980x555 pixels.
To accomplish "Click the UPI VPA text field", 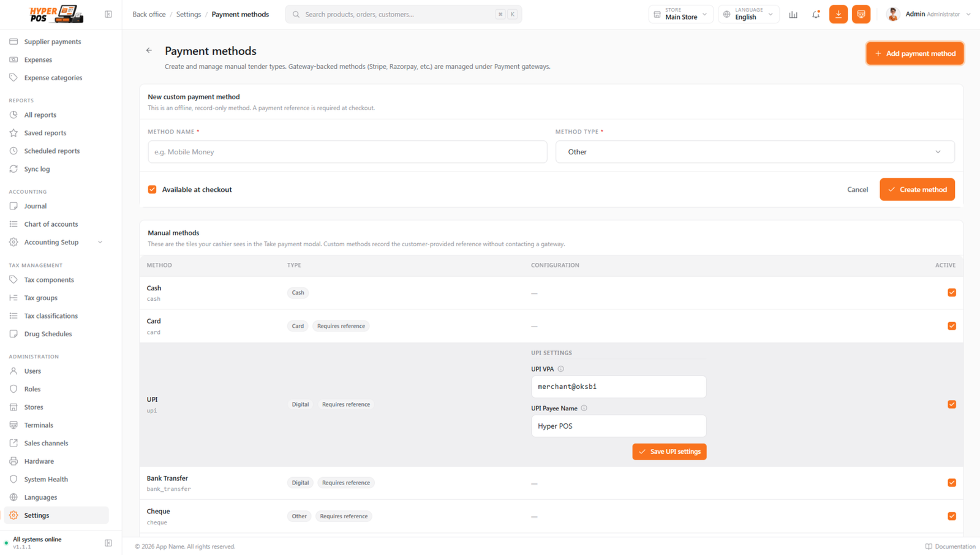I will [619, 387].
